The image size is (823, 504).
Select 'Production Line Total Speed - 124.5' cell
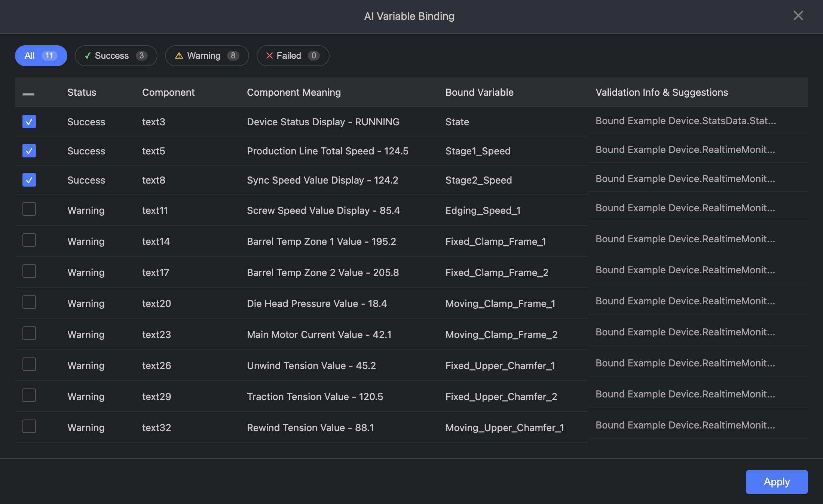[x=328, y=151]
